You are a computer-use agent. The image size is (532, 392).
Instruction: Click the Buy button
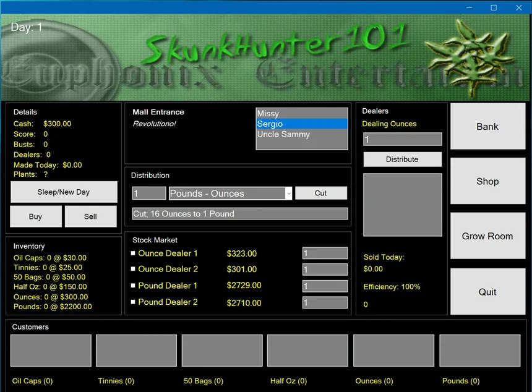pos(36,216)
